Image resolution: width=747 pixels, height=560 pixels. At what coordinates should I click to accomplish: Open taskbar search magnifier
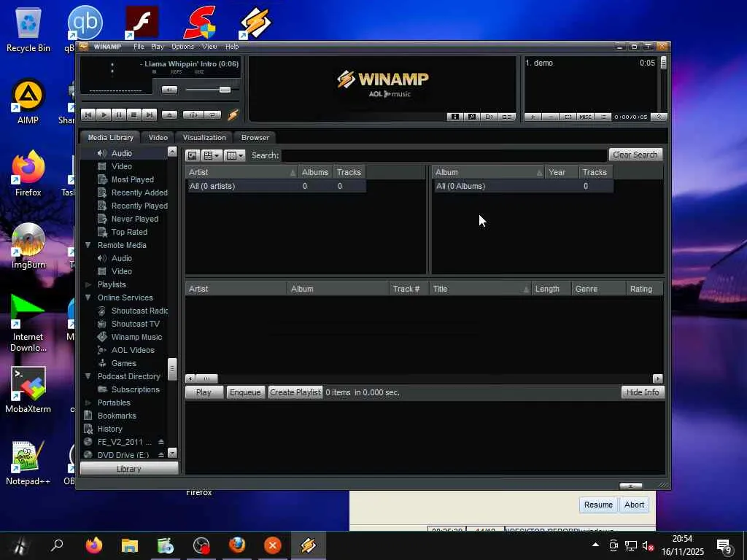pos(57,545)
